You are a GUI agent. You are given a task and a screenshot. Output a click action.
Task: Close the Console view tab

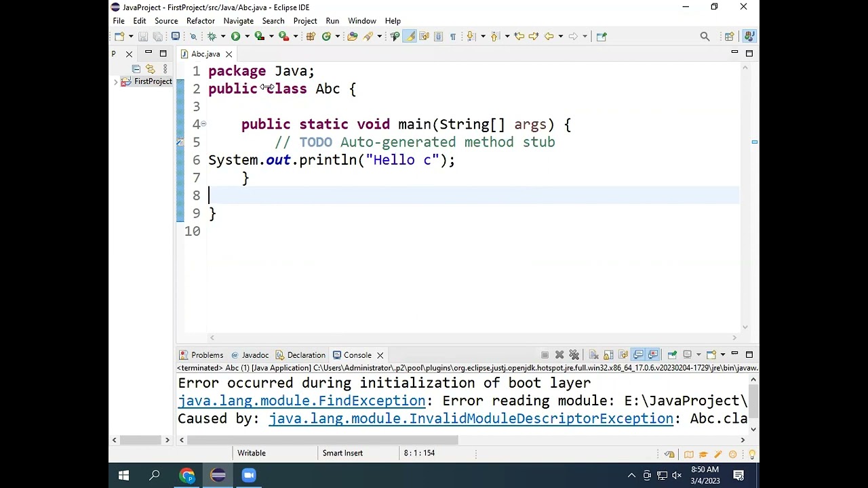coord(380,355)
